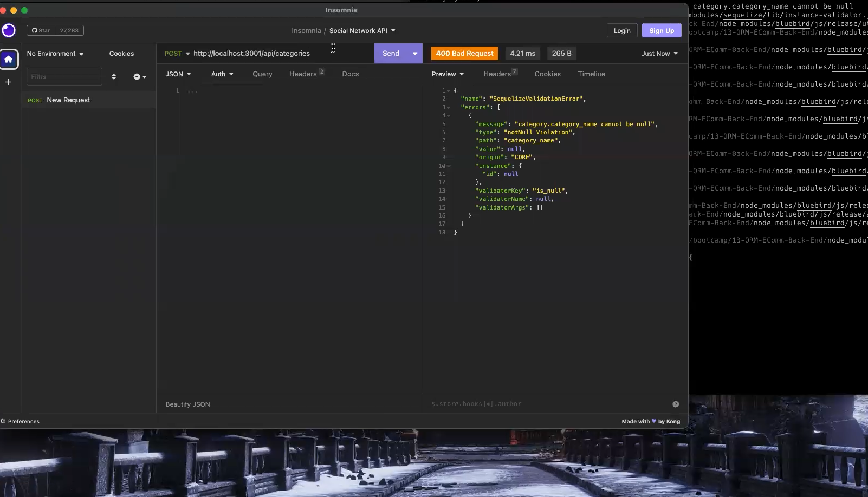Click the Insomnia home icon in the sidebar
868x497 pixels.
click(9, 59)
